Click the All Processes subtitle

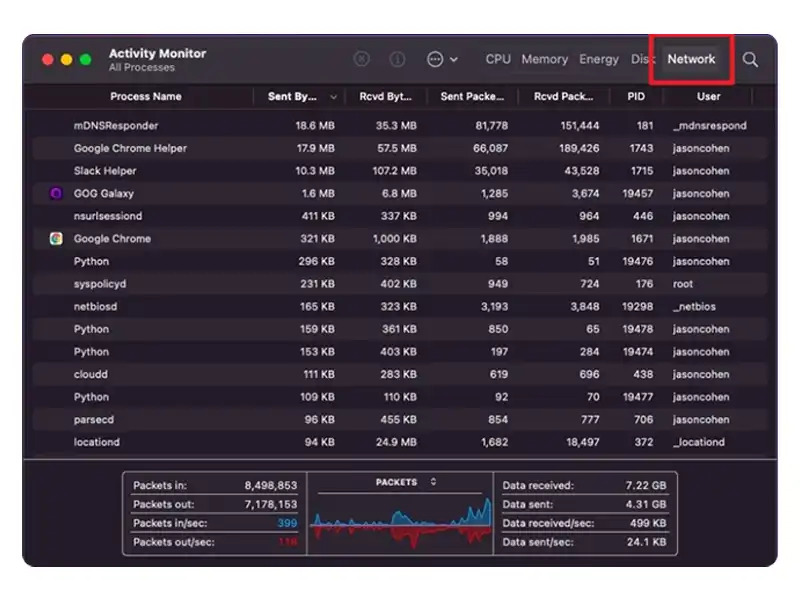pyautogui.click(x=141, y=67)
